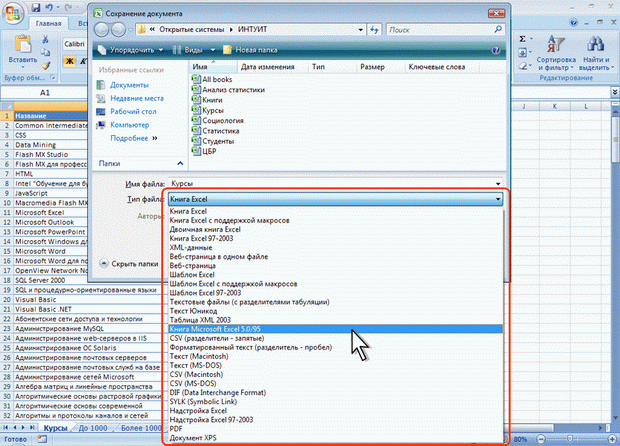Choose DIF (Data Interchange Format) option
This screenshot has height=446, width=620.
[335, 393]
